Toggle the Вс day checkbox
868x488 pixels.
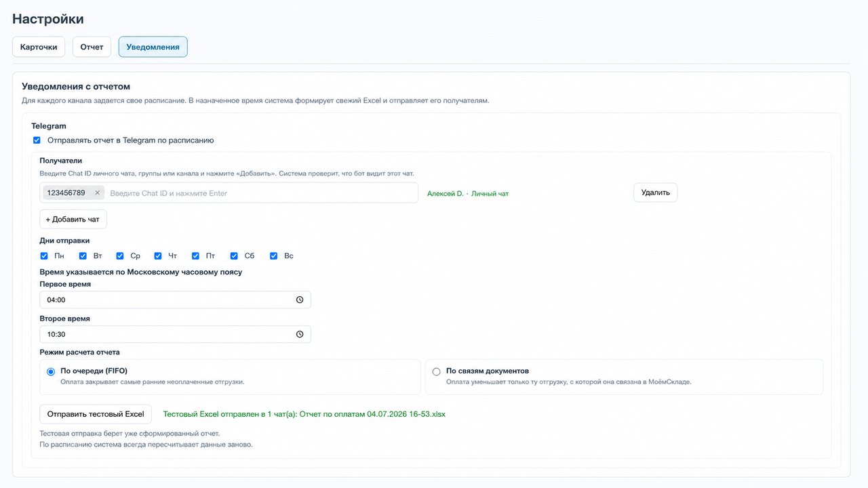[274, 256]
